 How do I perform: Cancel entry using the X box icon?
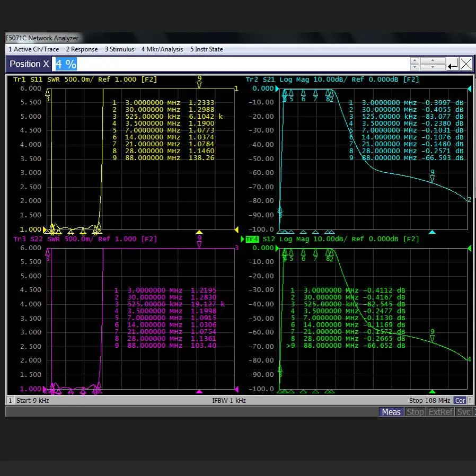pos(466,65)
